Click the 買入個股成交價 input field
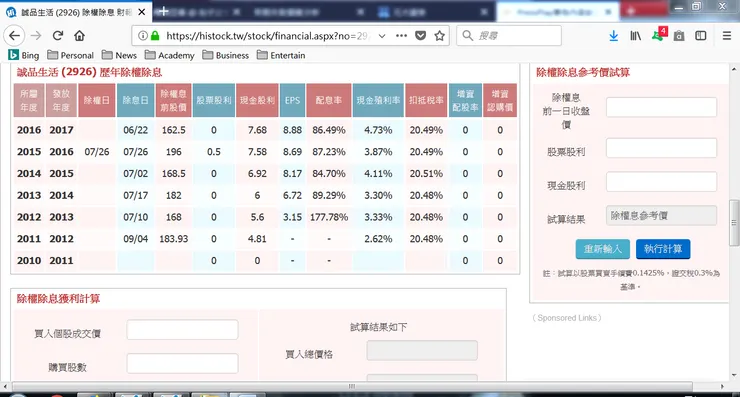The height and width of the screenshot is (397, 740). coord(182,329)
